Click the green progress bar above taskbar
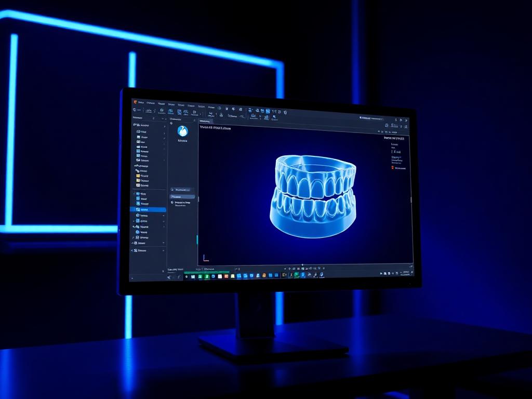532x399 pixels. click(207, 272)
